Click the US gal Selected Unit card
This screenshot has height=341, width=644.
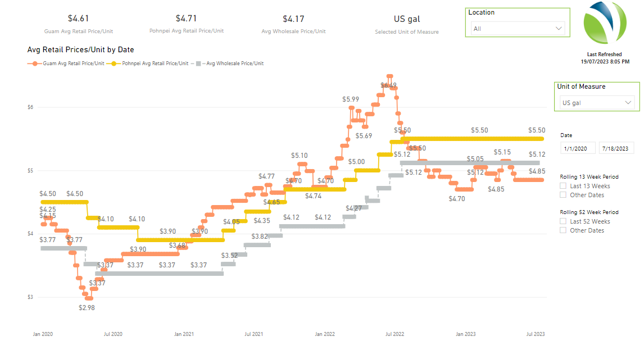407,24
